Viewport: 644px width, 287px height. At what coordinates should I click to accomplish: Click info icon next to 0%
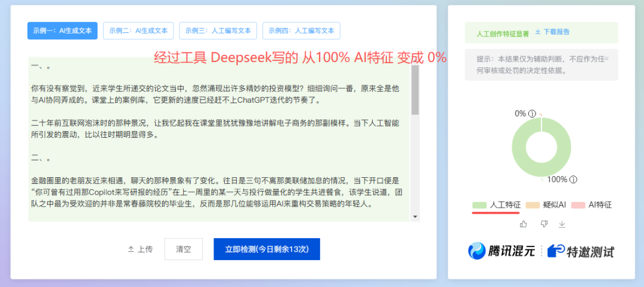pyautogui.click(x=532, y=113)
